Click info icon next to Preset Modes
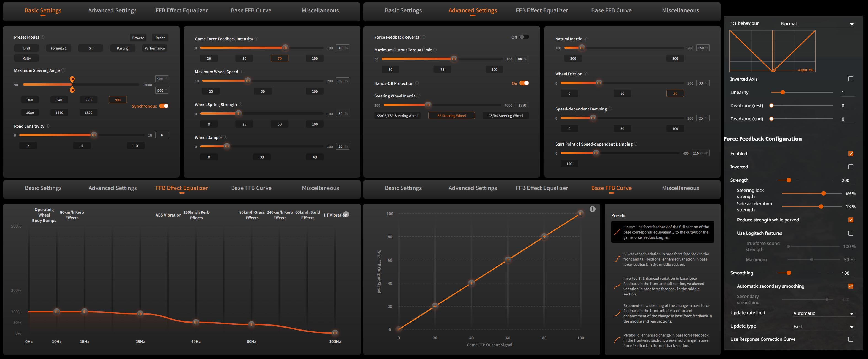The height and width of the screenshot is (359, 868). click(43, 37)
